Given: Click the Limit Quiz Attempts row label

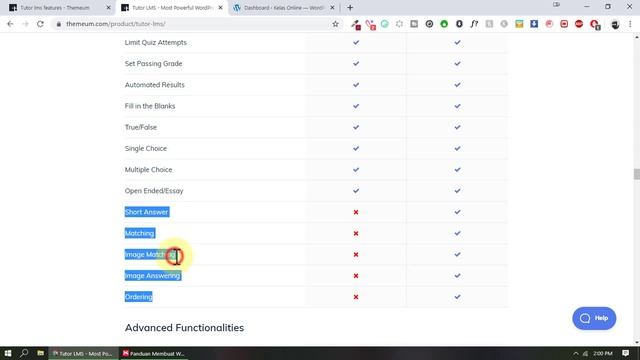Looking at the screenshot, I should coord(156,42).
